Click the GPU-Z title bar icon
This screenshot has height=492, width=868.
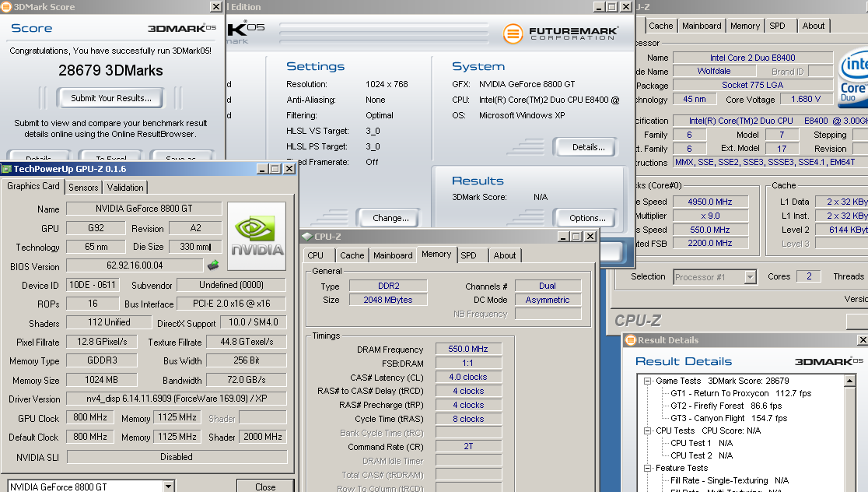[x=7, y=168]
